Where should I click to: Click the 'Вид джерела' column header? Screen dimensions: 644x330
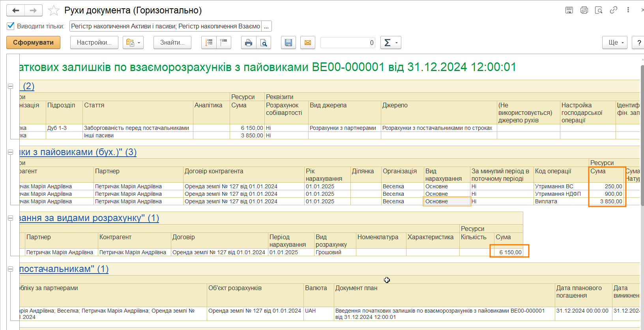pyautogui.click(x=344, y=112)
